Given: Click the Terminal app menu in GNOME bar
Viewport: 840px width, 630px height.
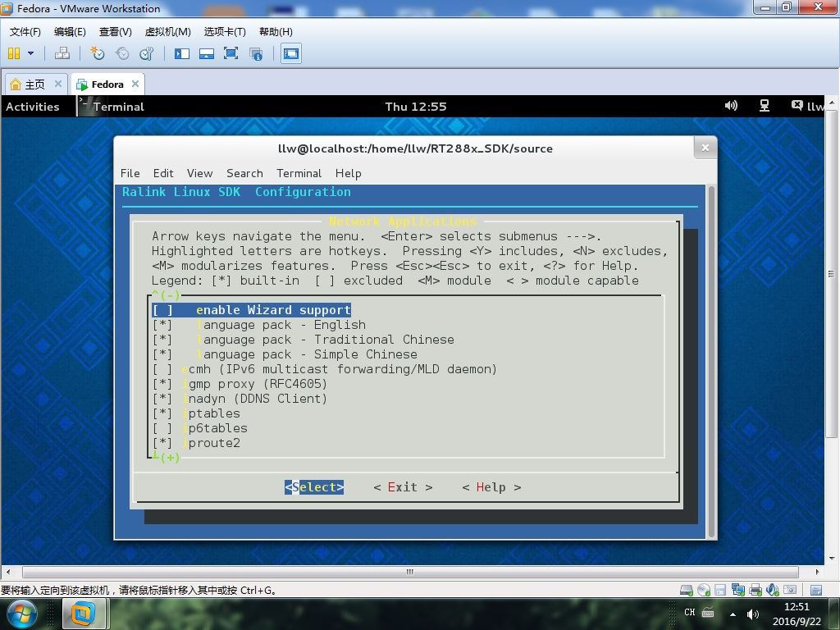Looking at the screenshot, I should tap(112, 107).
